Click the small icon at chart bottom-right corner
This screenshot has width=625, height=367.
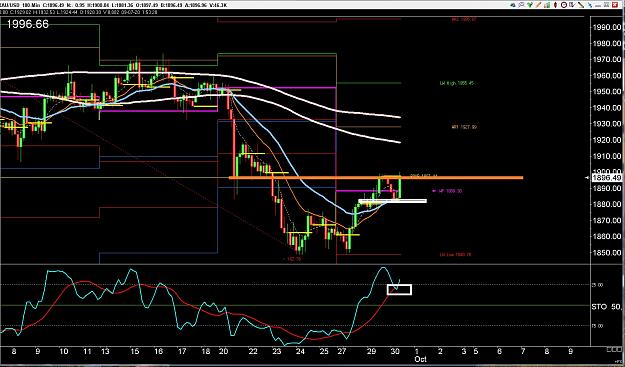(x=615, y=350)
